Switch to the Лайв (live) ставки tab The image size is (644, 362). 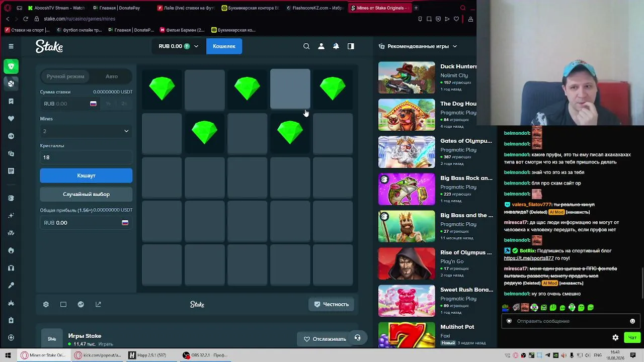tap(186, 8)
